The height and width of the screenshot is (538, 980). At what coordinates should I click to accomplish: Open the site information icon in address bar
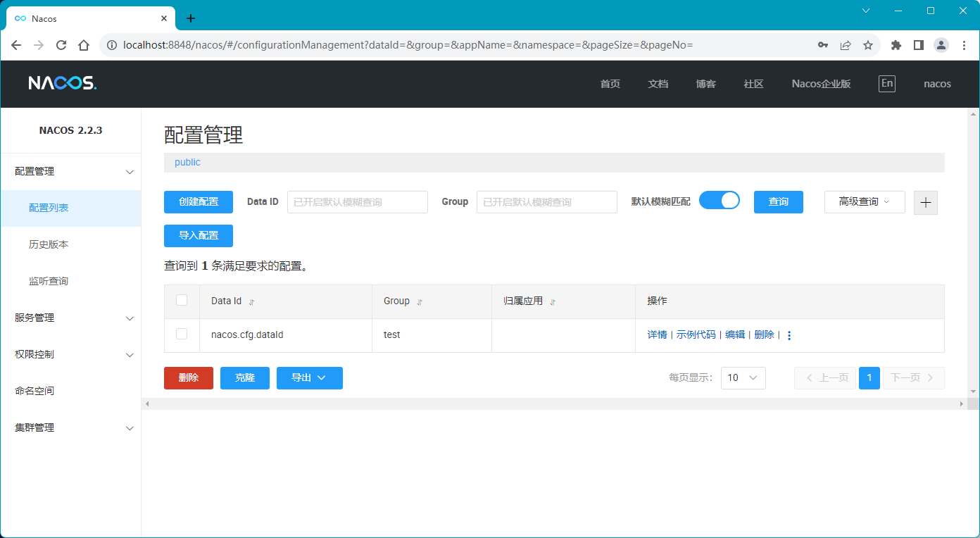[x=111, y=45]
